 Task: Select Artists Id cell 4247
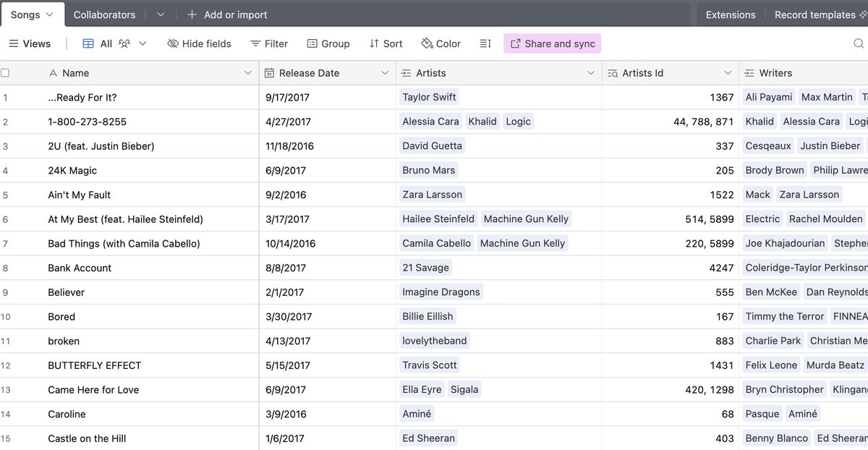pyautogui.click(x=671, y=268)
